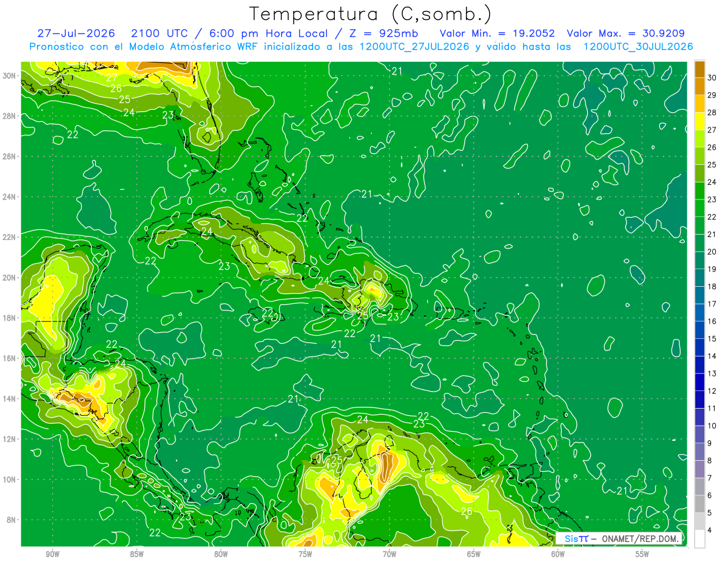The height and width of the screenshot is (562, 728).
Task: Click the brown top swatch above legend value 30
Action: 699,69
